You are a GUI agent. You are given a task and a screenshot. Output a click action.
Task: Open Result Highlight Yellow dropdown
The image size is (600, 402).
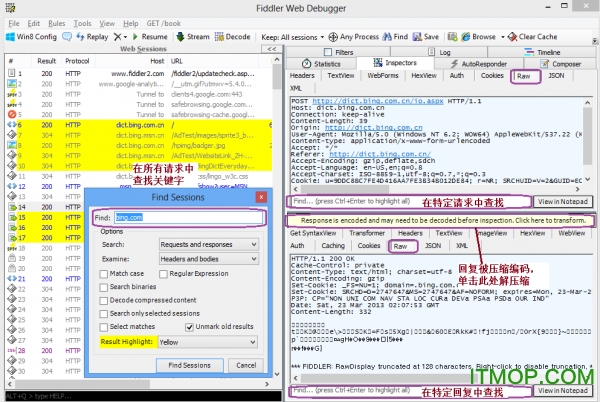208,342
